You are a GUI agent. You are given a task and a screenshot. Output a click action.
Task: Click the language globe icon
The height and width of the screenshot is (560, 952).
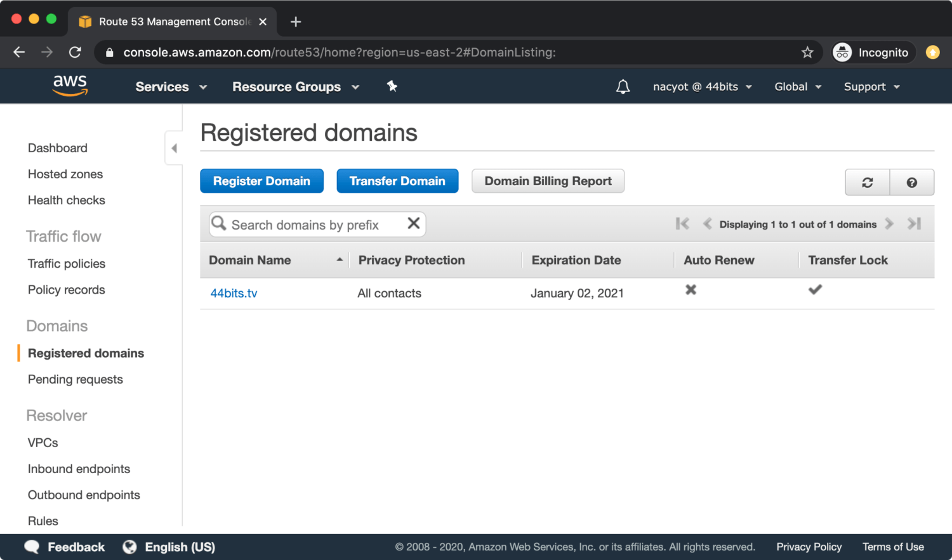pyautogui.click(x=129, y=547)
